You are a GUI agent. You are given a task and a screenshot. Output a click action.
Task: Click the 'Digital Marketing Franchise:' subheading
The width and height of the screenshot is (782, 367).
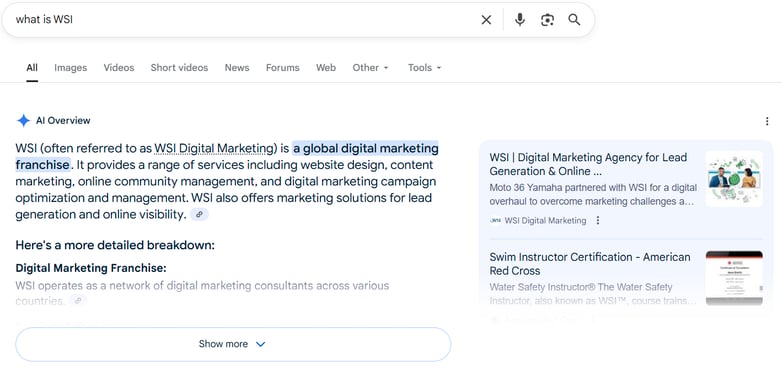coord(91,268)
